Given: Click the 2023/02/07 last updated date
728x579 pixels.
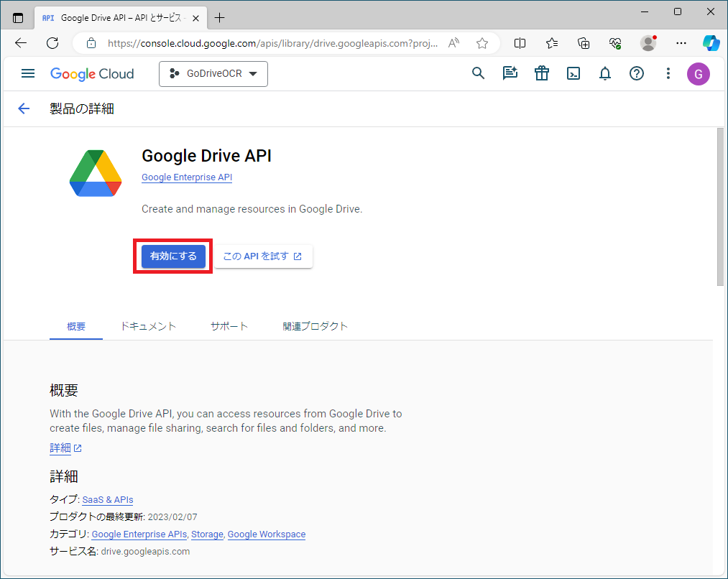Looking at the screenshot, I should point(172,517).
